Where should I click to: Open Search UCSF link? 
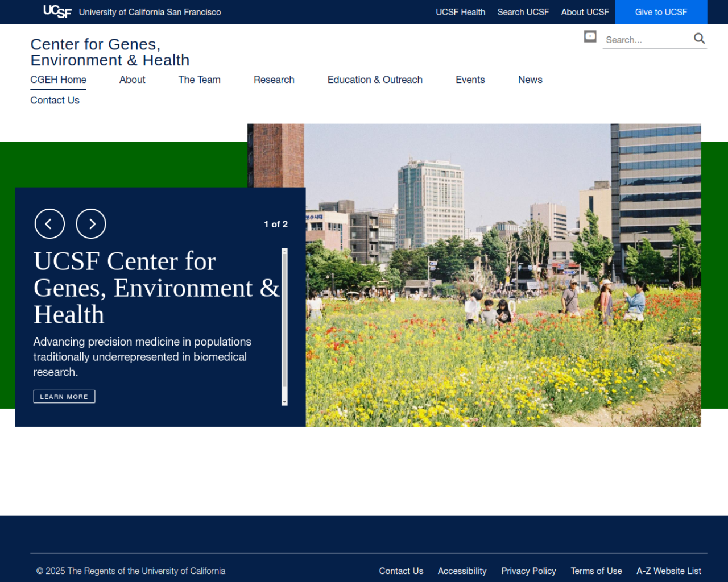point(523,12)
